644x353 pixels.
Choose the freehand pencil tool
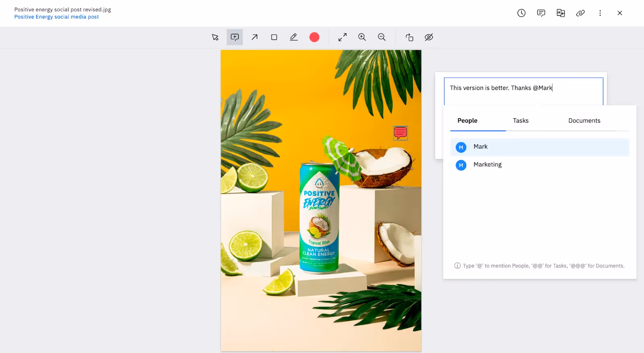click(x=294, y=37)
